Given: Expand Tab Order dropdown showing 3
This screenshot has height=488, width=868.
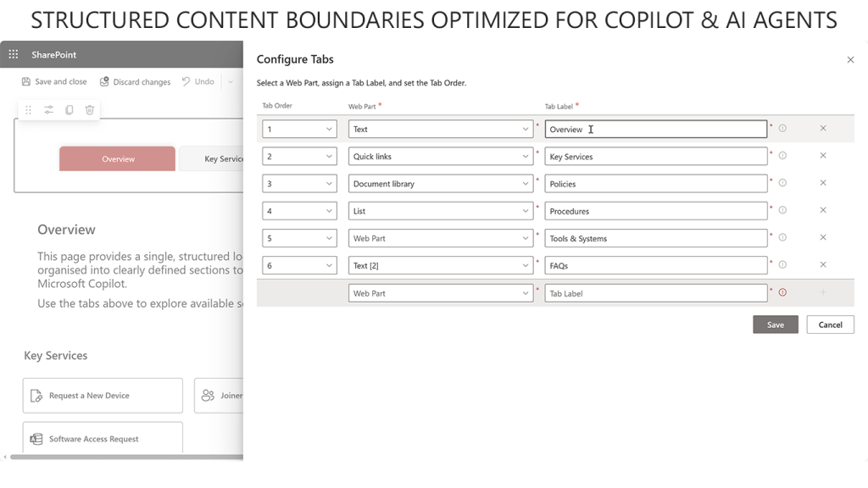Looking at the screenshot, I should [x=300, y=184].
